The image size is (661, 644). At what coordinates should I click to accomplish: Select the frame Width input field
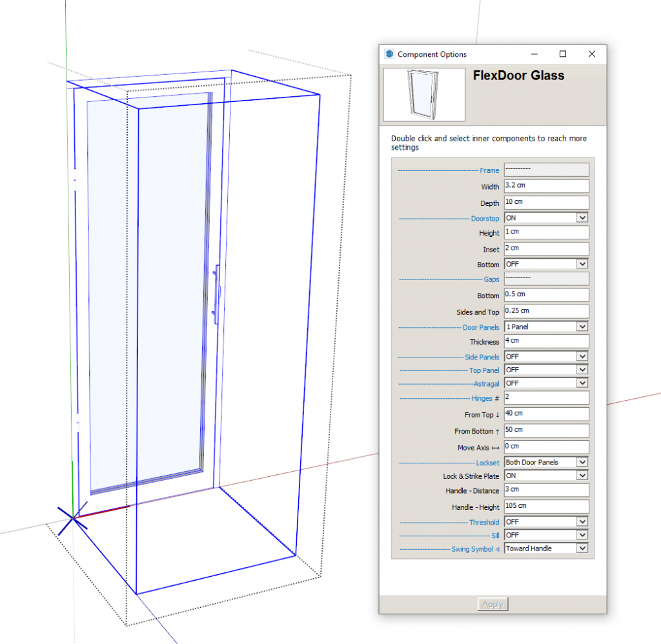[546, 186]
